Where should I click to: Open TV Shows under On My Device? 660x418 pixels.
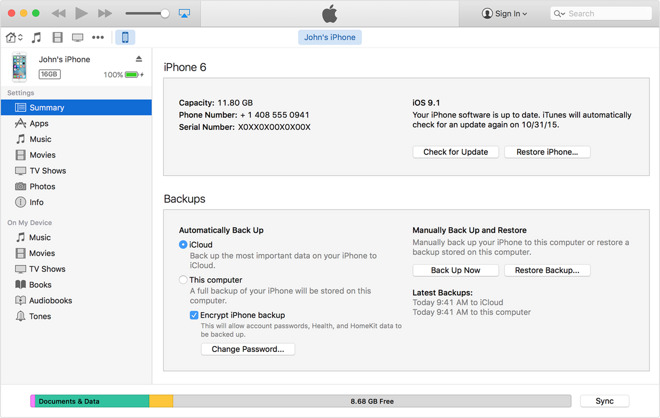[76, 269]
